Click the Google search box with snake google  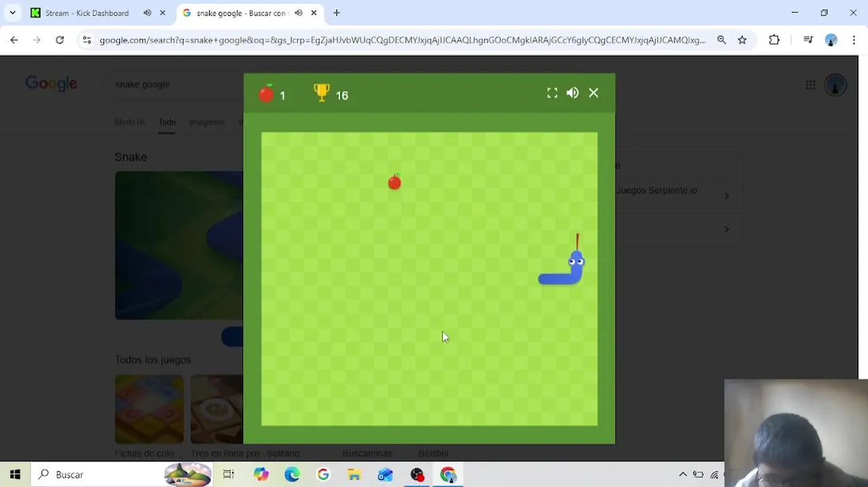[176, 85]
